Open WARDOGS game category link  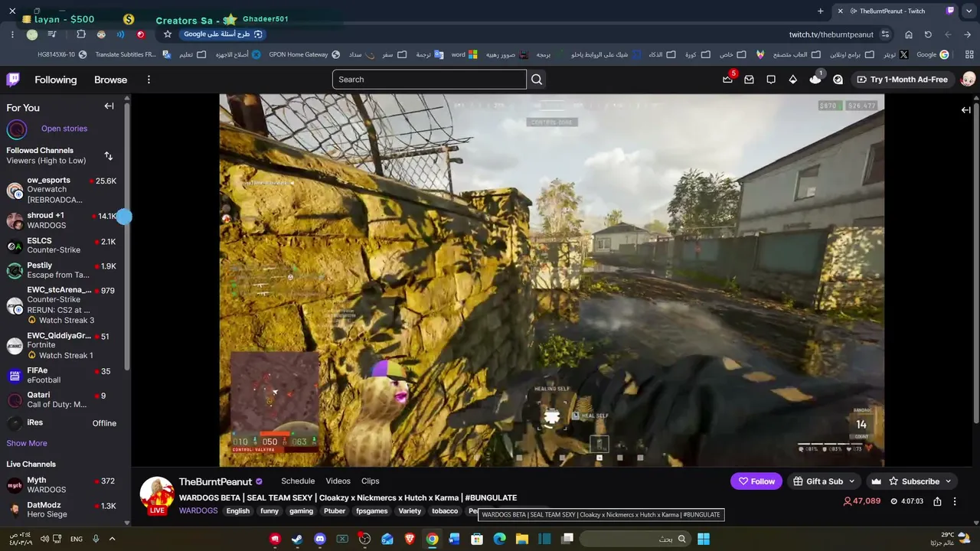pyautogui.click(x=198, y=511)
